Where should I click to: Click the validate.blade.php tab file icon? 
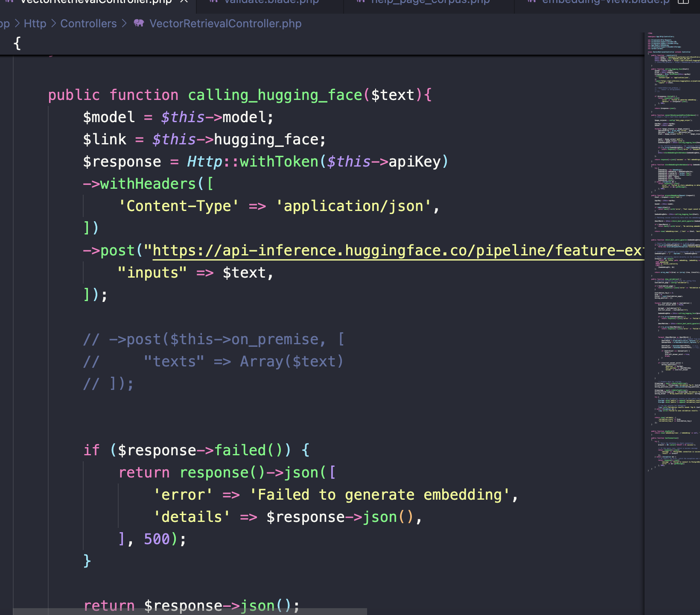click(x=214, y=2)
